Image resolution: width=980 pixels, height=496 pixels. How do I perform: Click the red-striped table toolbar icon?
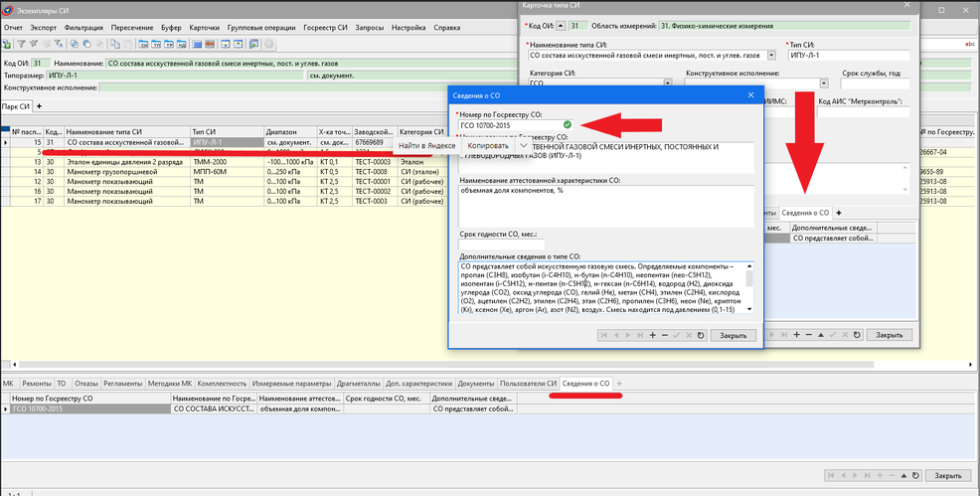(210, 45)
